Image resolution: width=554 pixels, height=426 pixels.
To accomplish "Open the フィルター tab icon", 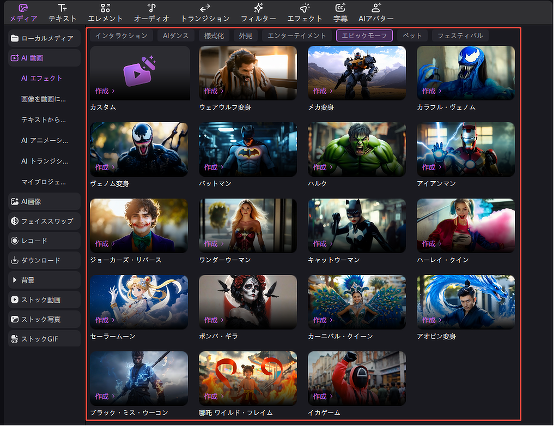I will (258, 8).
